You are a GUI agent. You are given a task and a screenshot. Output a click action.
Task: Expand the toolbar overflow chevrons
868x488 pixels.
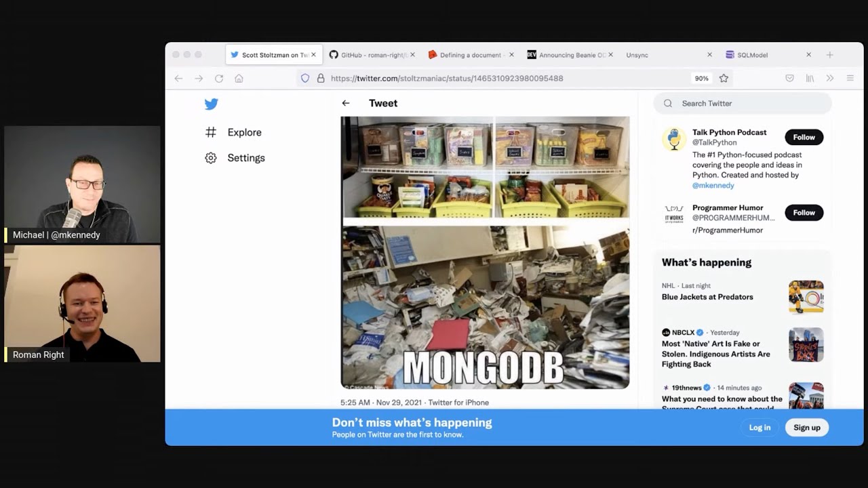pos(829,79)
